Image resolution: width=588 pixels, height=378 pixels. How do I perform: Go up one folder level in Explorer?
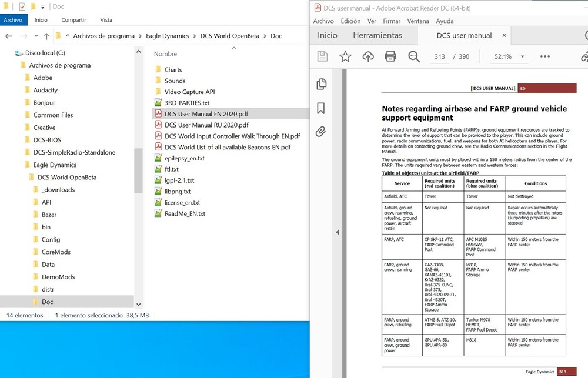coord(46,36)
